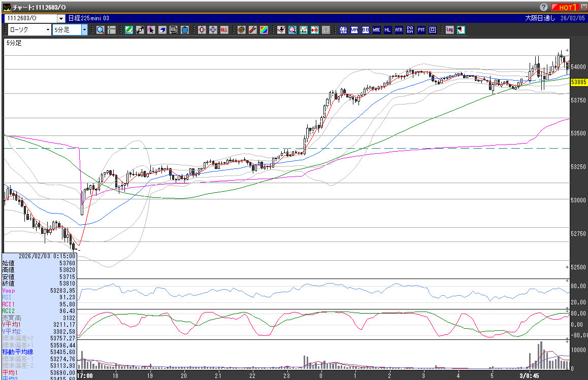Screen dimensions: 588x380
Task: Toggle the PVT indicator button
Action: click(421, 30)
